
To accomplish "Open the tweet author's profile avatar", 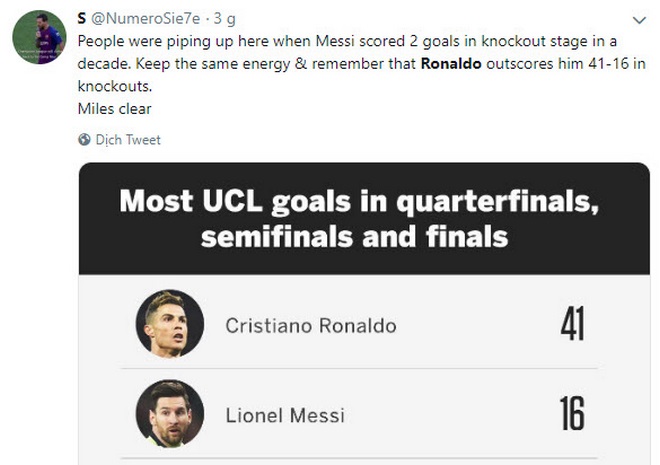I will tap(38, 38).
